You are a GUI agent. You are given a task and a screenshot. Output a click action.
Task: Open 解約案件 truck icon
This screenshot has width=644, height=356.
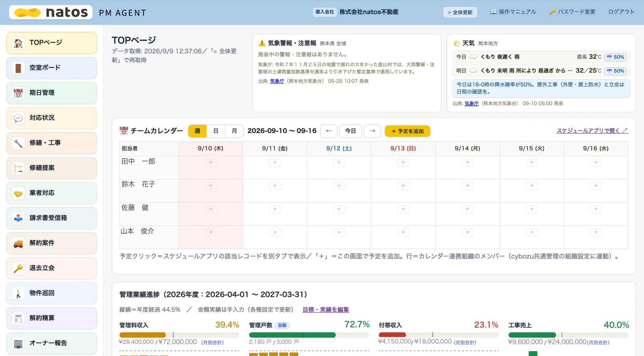[x=18, y=243]
